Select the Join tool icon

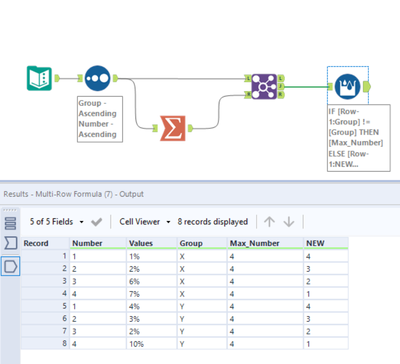264,87
